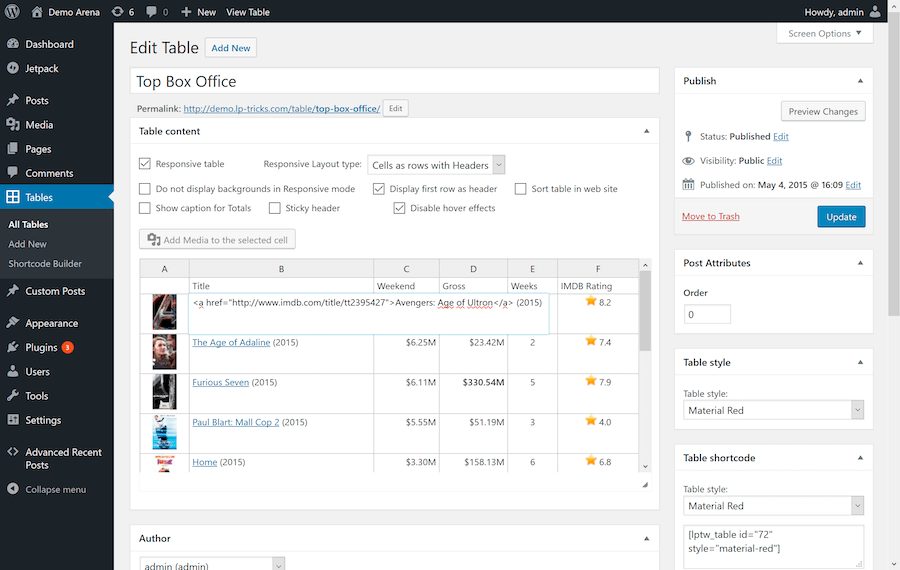Collapse the Table content panel
Viewport: 900px width, 570px height.
point(647,131)
